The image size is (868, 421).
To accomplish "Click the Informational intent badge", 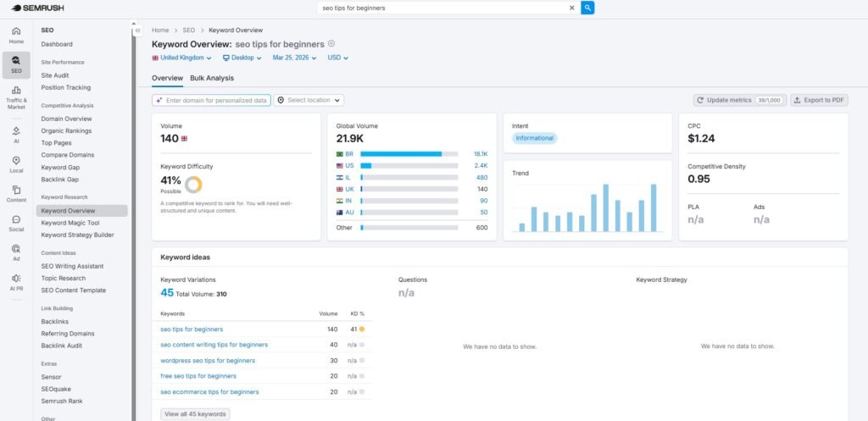I will (534, 138).
